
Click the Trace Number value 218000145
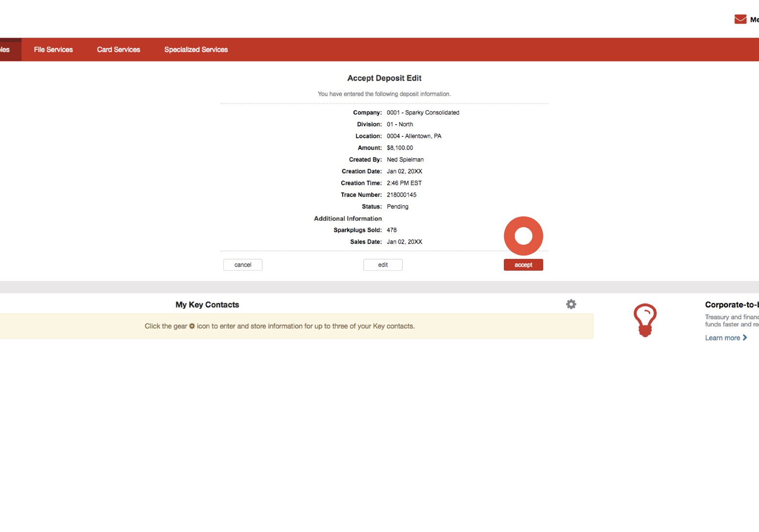(401, 194)
